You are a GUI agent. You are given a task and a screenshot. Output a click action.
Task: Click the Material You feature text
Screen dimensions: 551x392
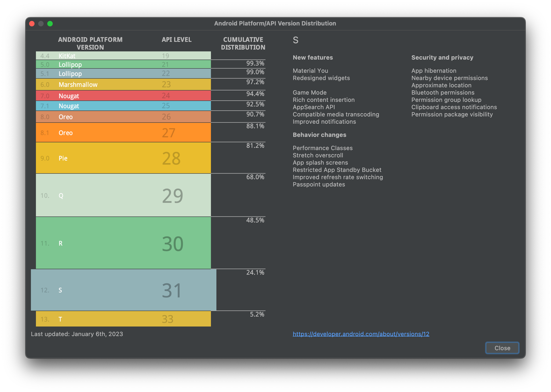click(x=310, y=71)
